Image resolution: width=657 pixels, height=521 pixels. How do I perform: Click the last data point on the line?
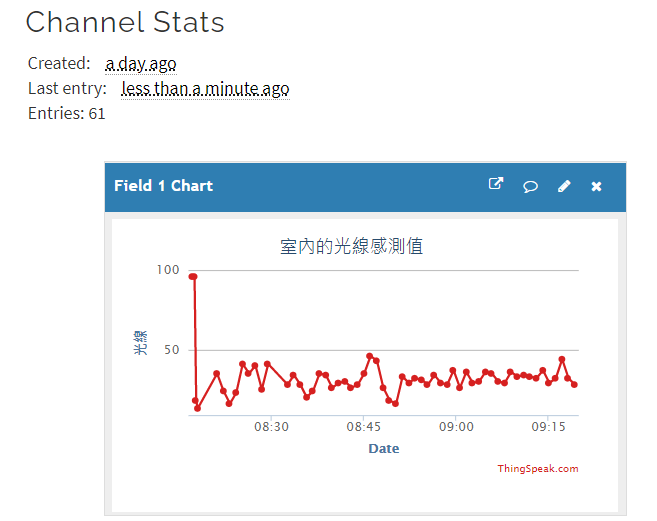tap(574, 384)
